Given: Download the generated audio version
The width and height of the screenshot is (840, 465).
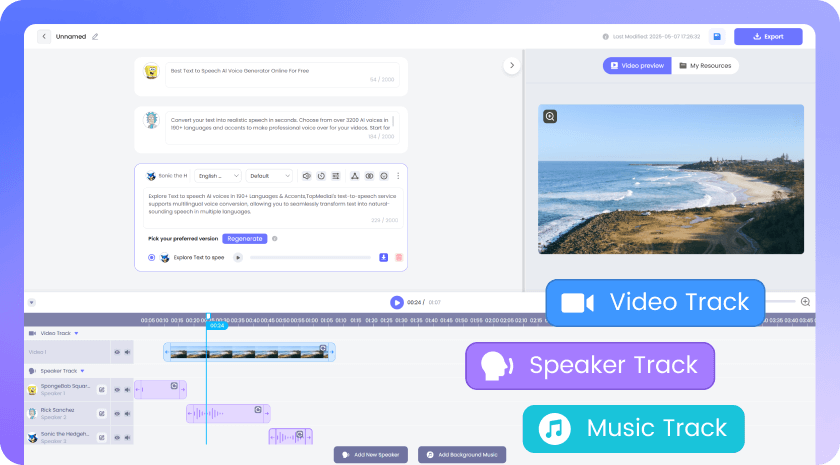Looking at the screenshot, I should [x=383, y=257].
